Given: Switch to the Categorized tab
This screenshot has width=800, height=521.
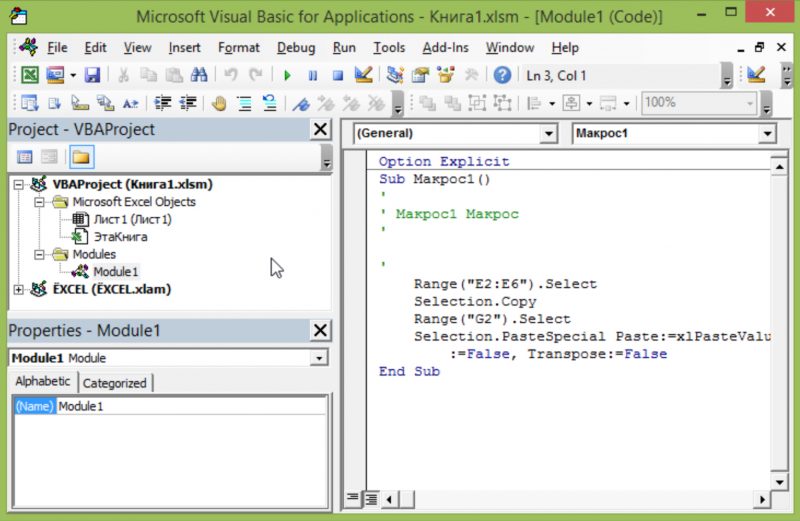Looking at the screenshot, I should (115, 383).
